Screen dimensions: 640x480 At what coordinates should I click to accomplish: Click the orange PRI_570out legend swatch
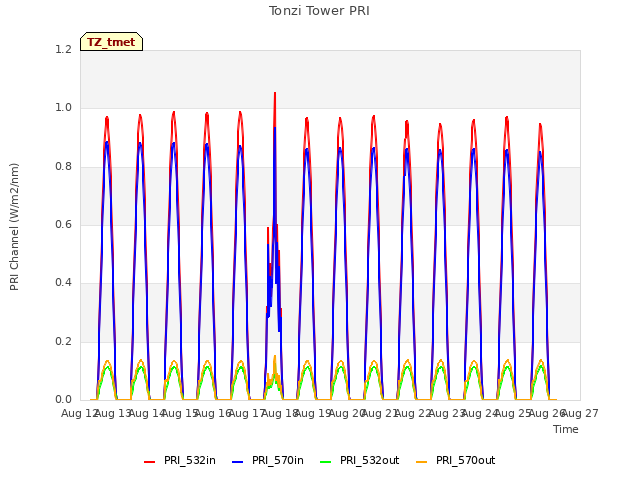[x=422, y=462]
